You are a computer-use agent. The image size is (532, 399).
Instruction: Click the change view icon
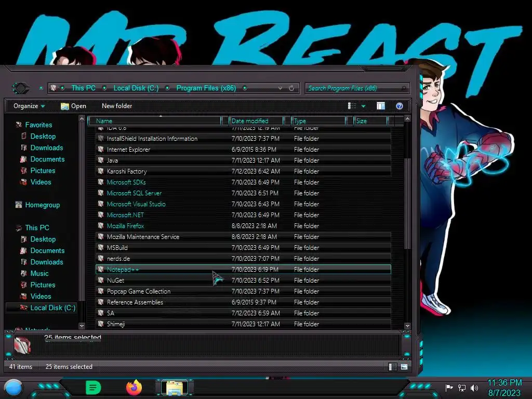point(352,106)
